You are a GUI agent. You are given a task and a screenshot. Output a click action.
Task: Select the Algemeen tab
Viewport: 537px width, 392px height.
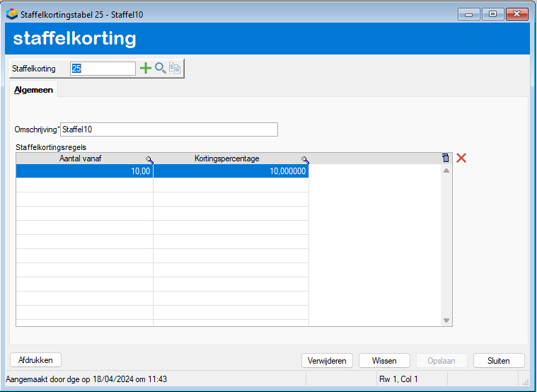(x=33, y=90)
